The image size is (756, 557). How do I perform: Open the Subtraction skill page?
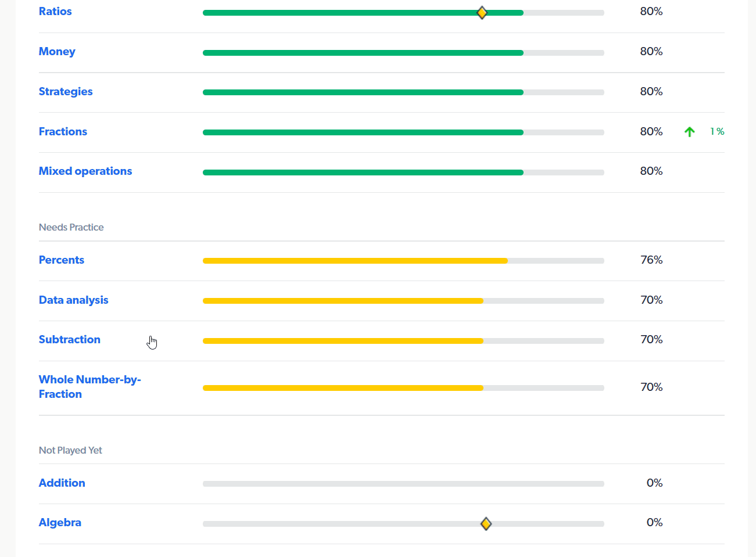point(69,339)
